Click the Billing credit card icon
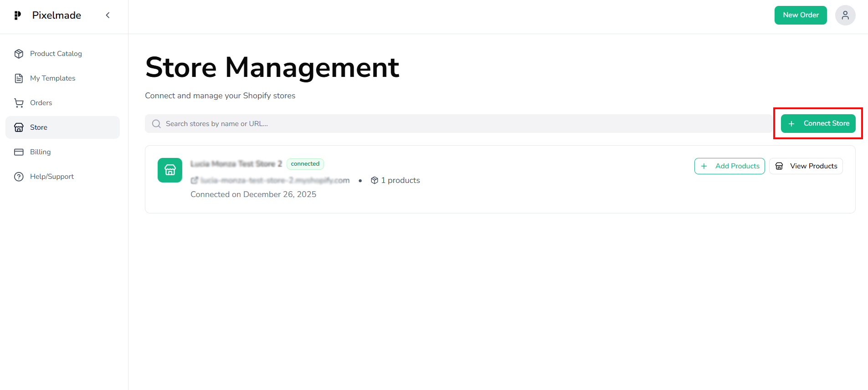 (19, 152)
